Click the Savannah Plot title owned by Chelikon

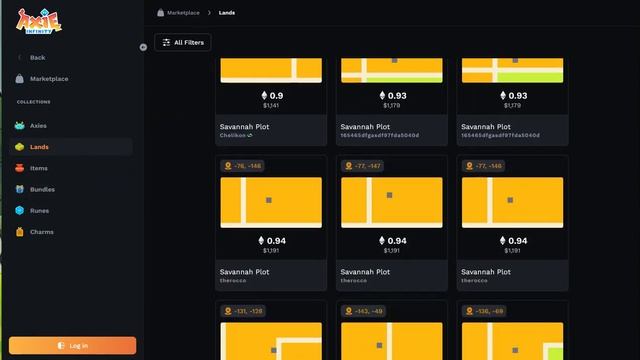click(244, 127)
